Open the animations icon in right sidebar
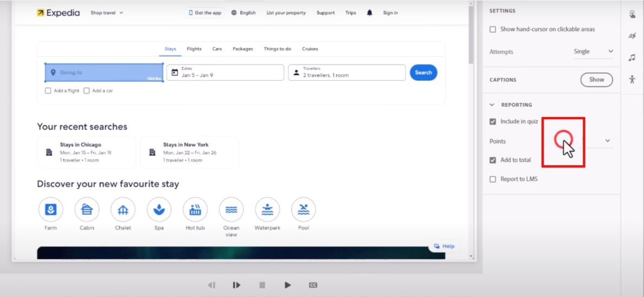This screenshot has width=644, height=297. coord(632,36)
